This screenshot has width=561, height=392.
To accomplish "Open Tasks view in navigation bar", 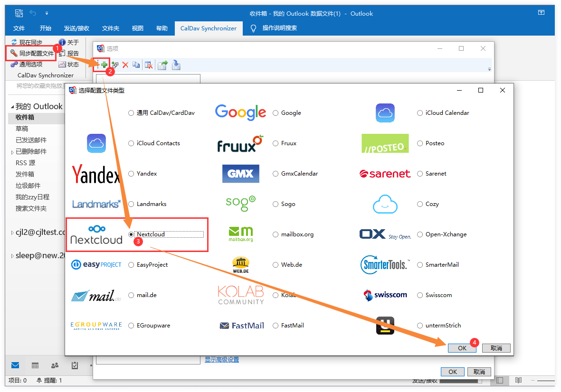I will click(75, 365).
